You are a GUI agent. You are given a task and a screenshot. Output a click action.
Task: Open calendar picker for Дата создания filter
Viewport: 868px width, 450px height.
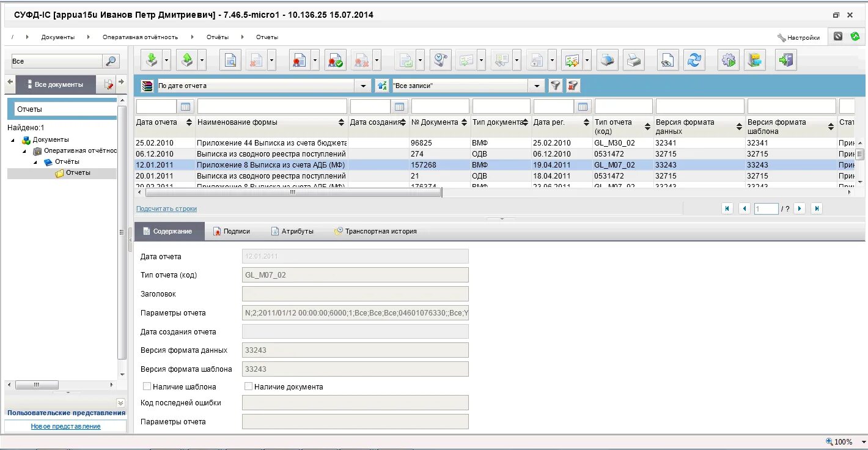pyautogui.click(x=400, y=107)
